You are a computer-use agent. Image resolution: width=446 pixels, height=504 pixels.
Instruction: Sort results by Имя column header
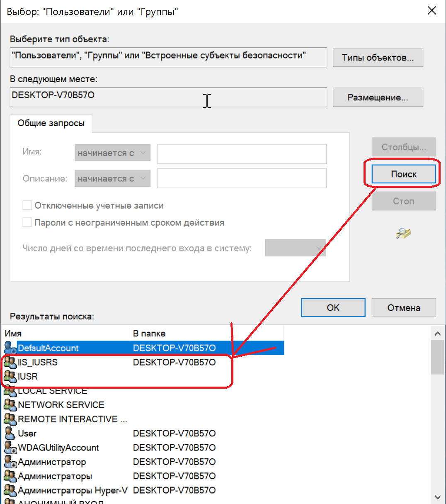[x=65, y=334]
